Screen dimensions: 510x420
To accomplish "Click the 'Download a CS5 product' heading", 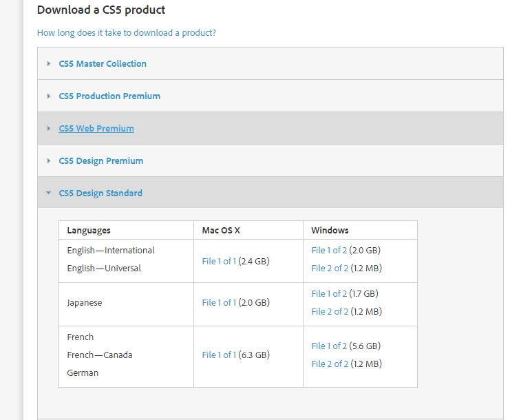I will tap(101, 10).
